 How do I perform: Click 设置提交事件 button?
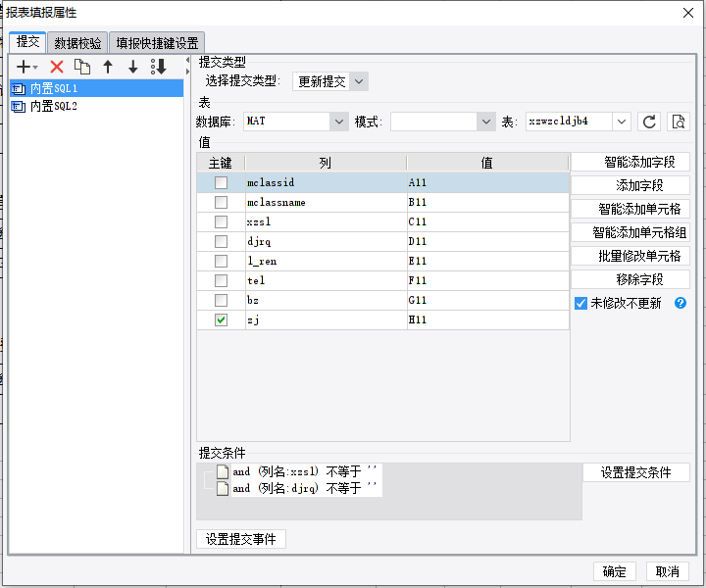[x=241, y=539]
